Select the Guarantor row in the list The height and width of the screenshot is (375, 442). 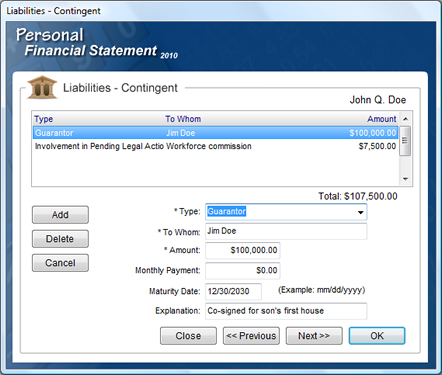pos(215,133)
